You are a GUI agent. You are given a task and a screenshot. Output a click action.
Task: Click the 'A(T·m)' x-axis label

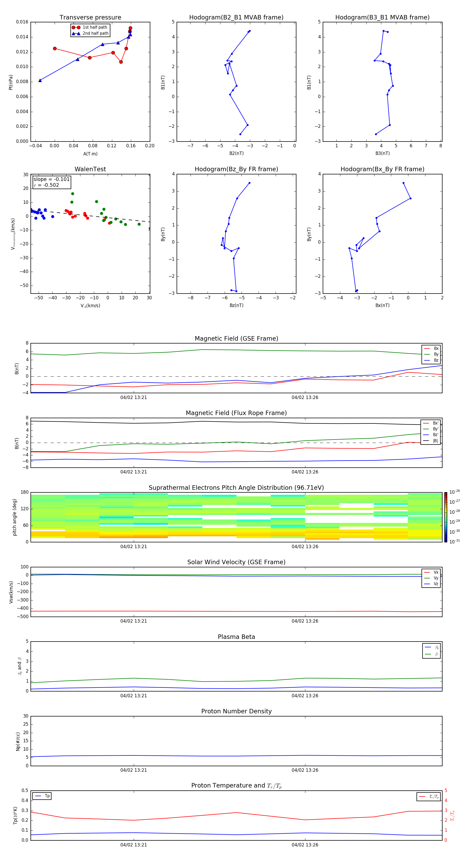(x=90, y=154)
